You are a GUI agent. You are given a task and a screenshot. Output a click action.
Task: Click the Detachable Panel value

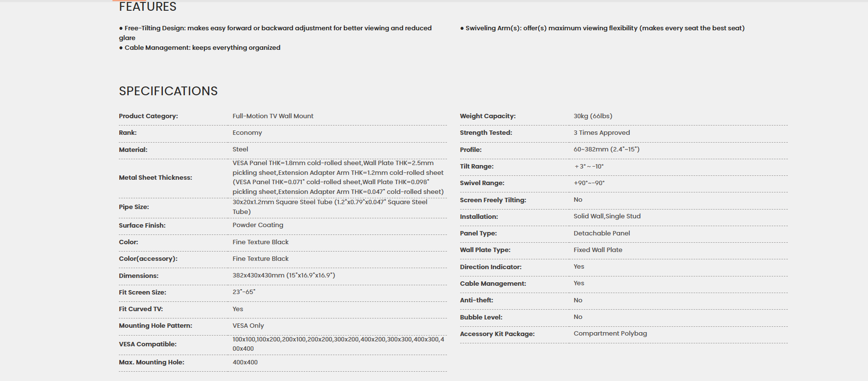(x=601, y=233)
